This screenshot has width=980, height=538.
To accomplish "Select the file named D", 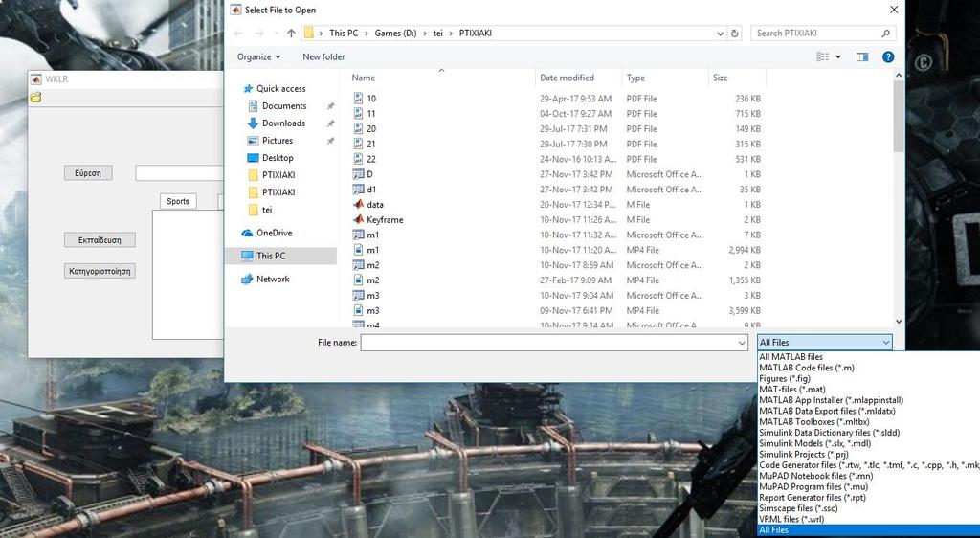I will [x=369, y=174].
